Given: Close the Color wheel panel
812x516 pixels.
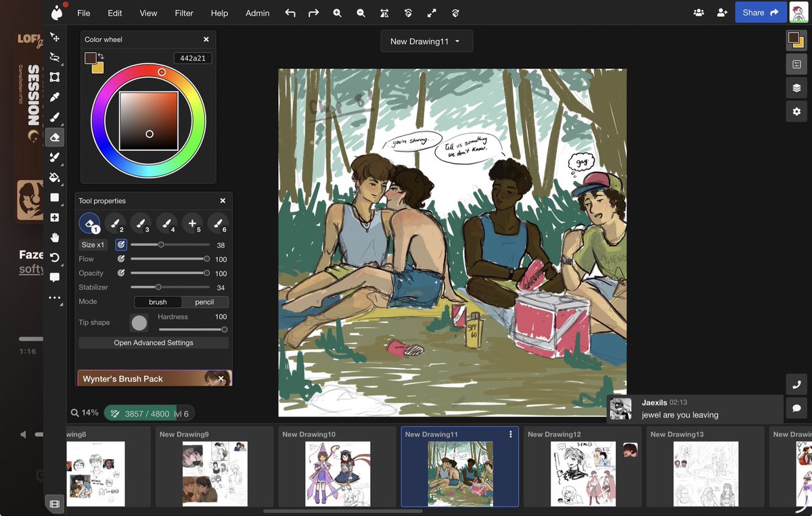Looking at the screenshot, I should coord(206,40).
